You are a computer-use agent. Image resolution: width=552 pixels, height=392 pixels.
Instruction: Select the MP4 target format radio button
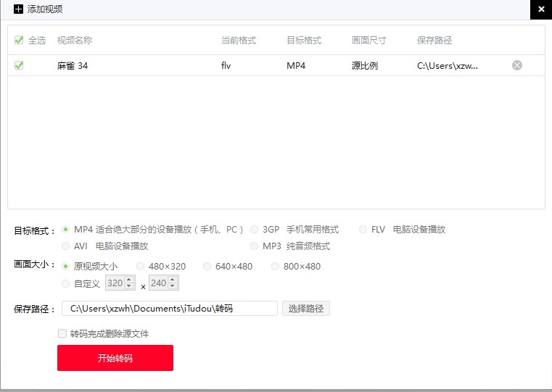[65, 230]
